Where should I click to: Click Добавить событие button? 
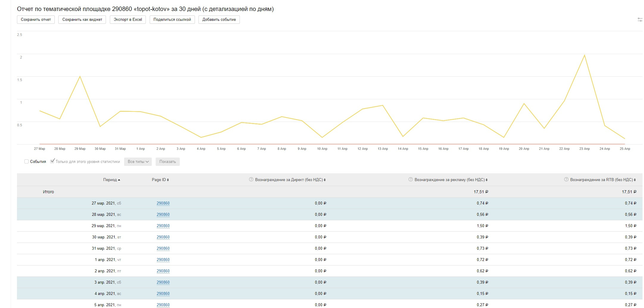pos(219,20)
